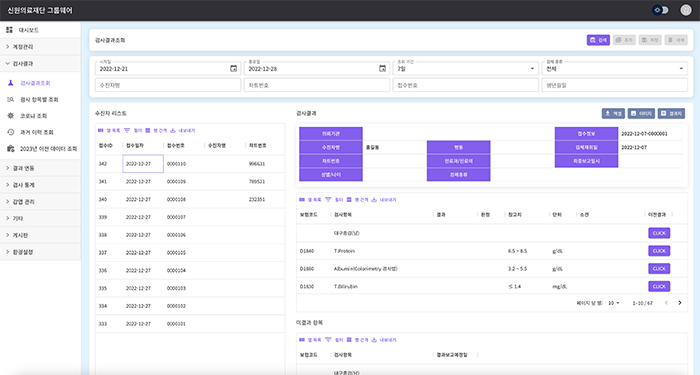This screenshot has height=375, width=700.
Task: Click CLICK button in first 검사결과 row
Action: click(x=659, y=233)
